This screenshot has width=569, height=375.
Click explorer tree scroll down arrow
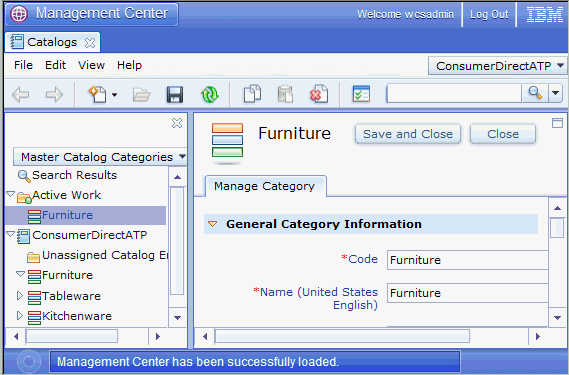pos(177,318)
